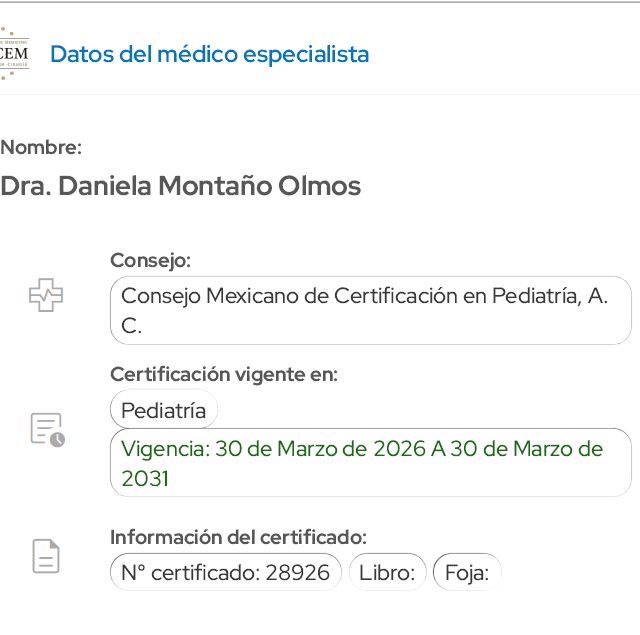Image resolution: width=640 pixels, height=635 pixels.
Task: Click the document clock icon beside Certificación vigente
Action: [48, 430]
